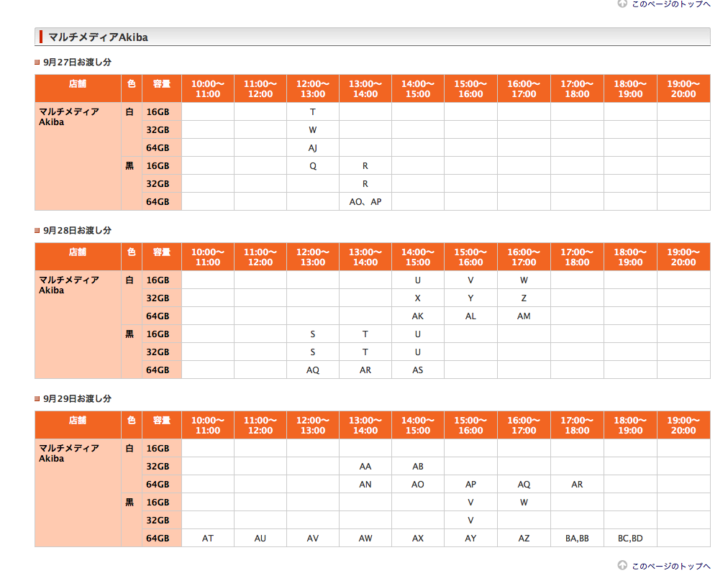
Task: Click cell W in 9月29日 black 16GB row
Action: tap(524, 503)
